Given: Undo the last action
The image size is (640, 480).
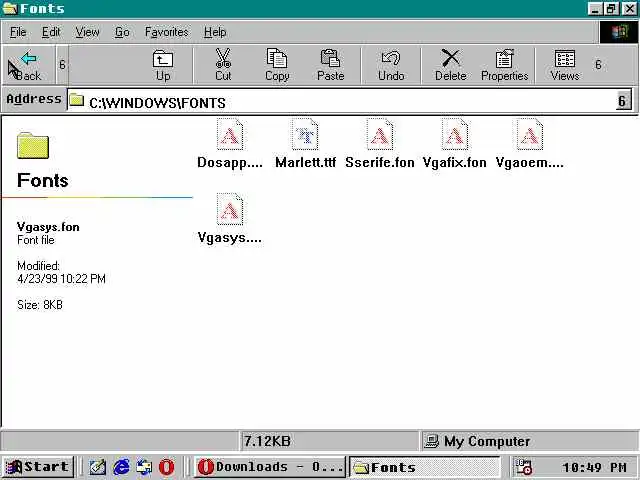Looking at the screenshot, I should (x=391, y=65).
